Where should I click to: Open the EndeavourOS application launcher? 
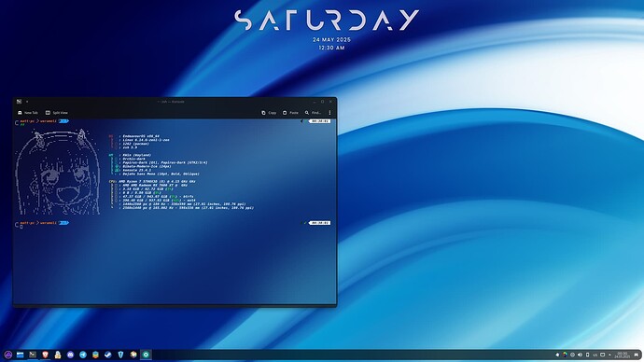point(7,355)
